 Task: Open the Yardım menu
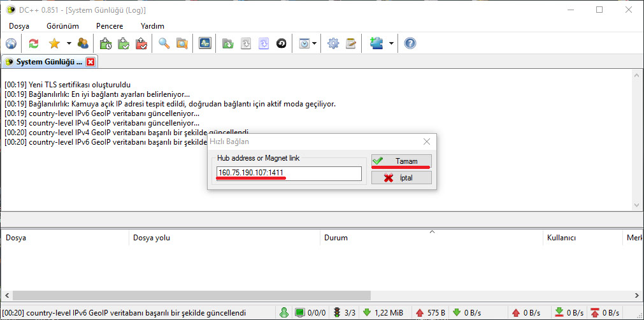(152, 26)
